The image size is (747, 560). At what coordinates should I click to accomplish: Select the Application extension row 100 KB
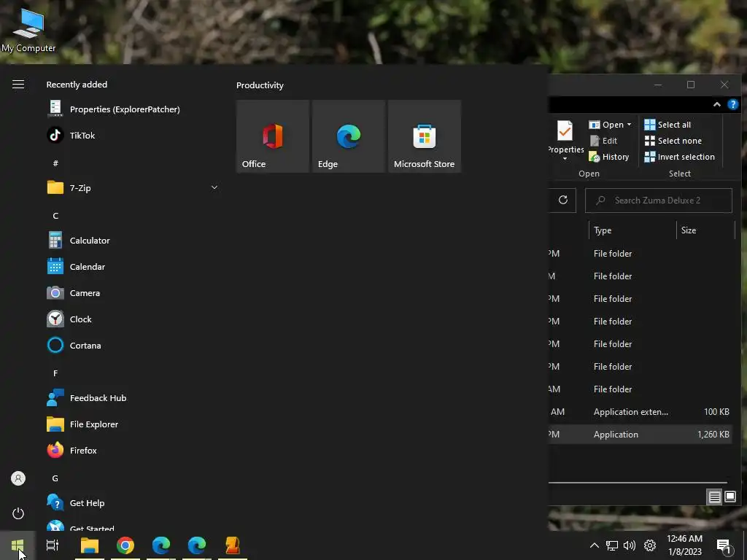[x=640, y=412]
